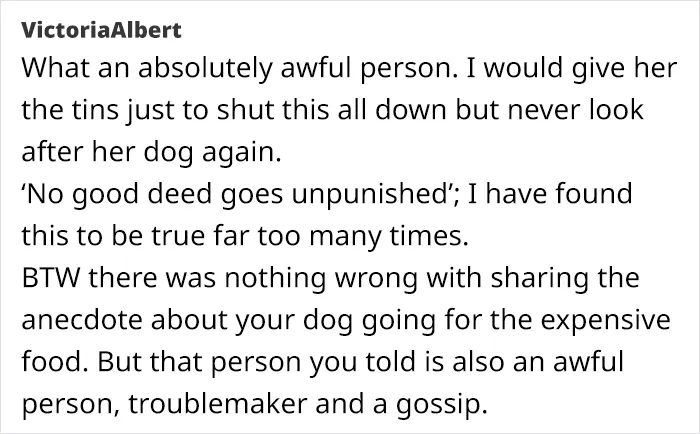The width and height of the screenshot is (700, 434).
Task: Click the word 'anecdote'
Action: click(82, 320)
